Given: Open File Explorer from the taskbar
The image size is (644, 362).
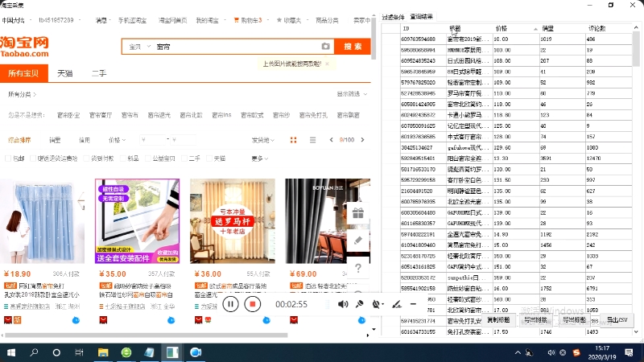Looking at the screenshot, I should (x=102, y=352).
